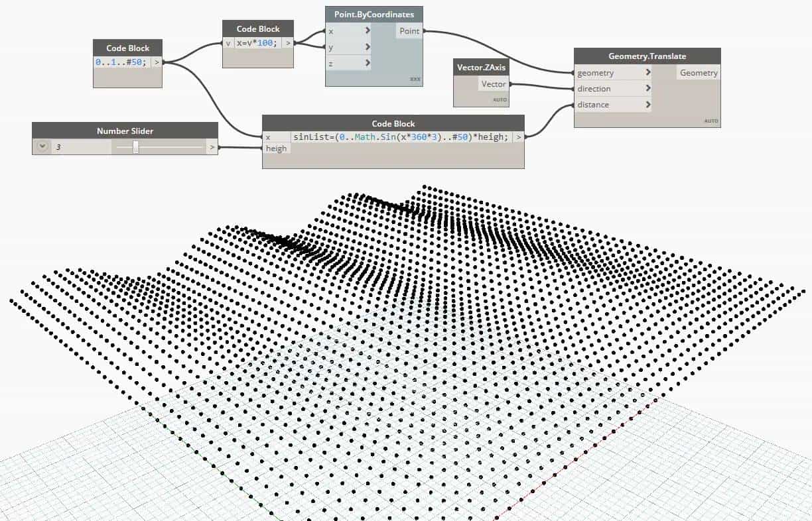Viewport: 812px width, 521px height.
Task: Click the output port of the 0..1..#50 Code Block
Action: (x=157, y=62)
